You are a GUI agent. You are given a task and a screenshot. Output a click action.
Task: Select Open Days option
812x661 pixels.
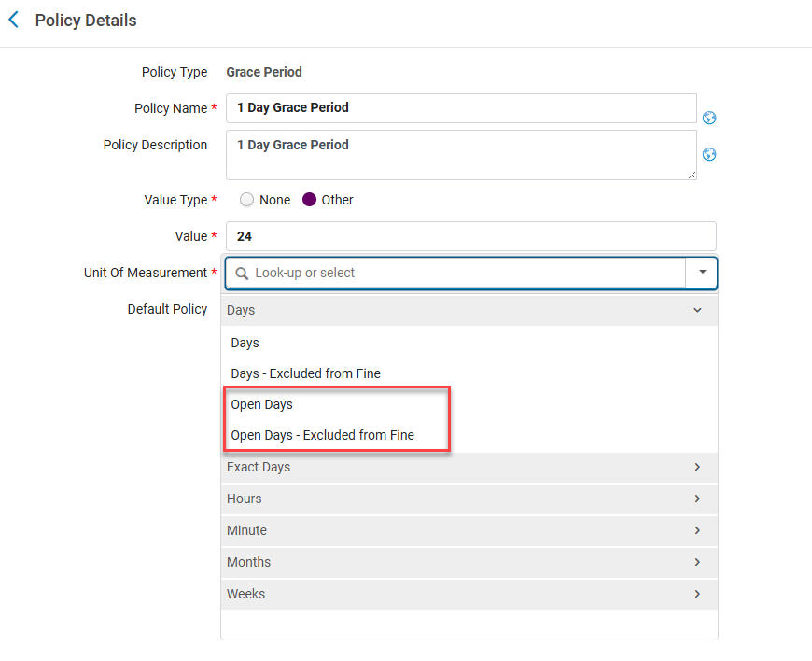tap(261, 404)
